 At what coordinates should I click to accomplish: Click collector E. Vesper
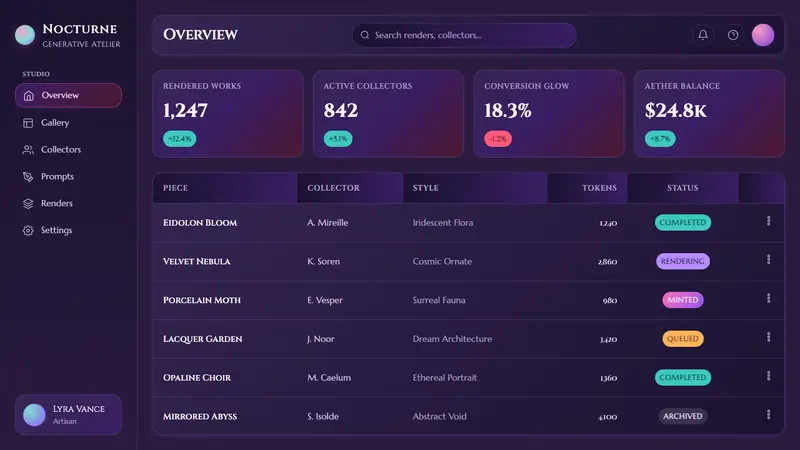coord(325,300)
